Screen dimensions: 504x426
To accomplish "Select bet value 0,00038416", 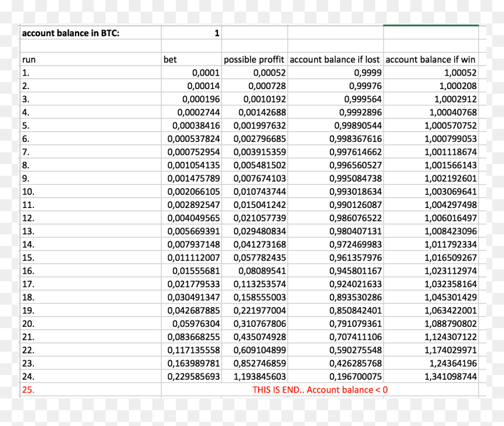I will point(192,125).
